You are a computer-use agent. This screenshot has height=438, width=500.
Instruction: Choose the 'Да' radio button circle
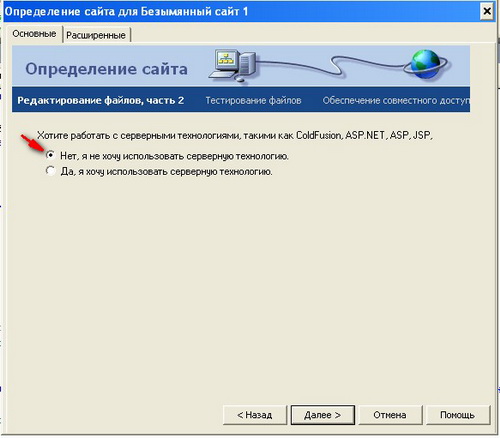click(50, 171)
